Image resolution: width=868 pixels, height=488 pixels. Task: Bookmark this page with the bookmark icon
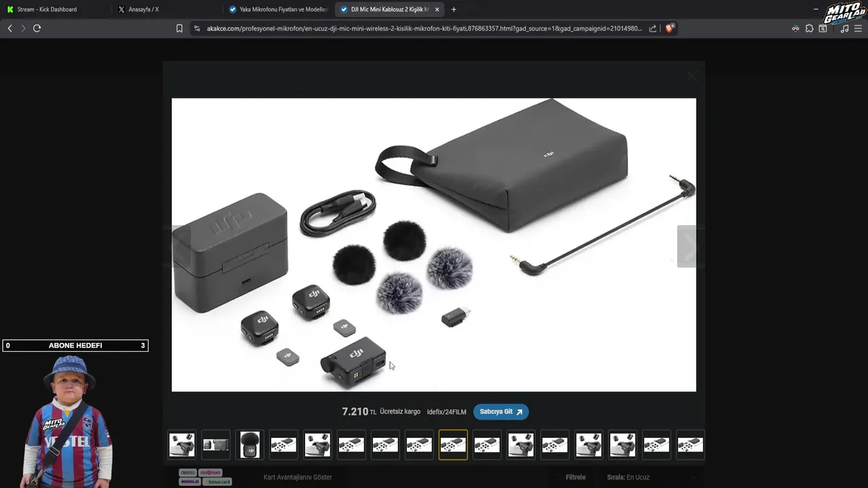[179, 28]
